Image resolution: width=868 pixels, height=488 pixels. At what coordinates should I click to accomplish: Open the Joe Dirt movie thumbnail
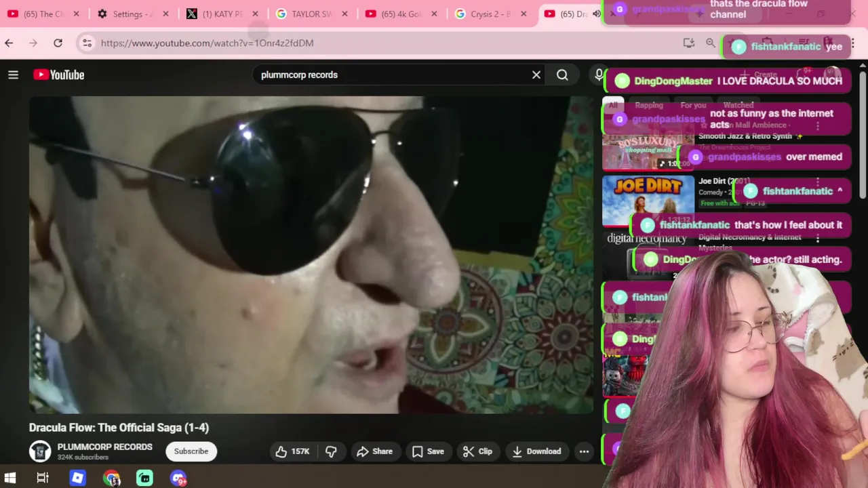(648, 201)
